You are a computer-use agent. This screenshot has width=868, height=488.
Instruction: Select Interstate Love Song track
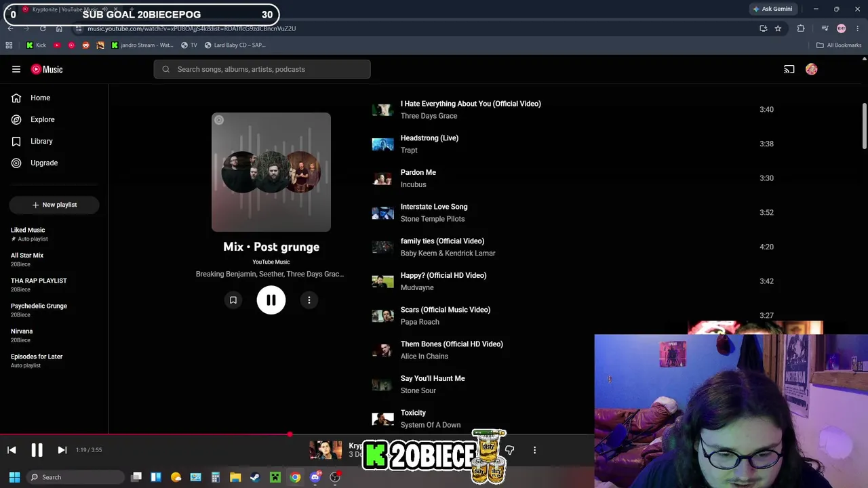pyautogui.click(x=434, y=207)
